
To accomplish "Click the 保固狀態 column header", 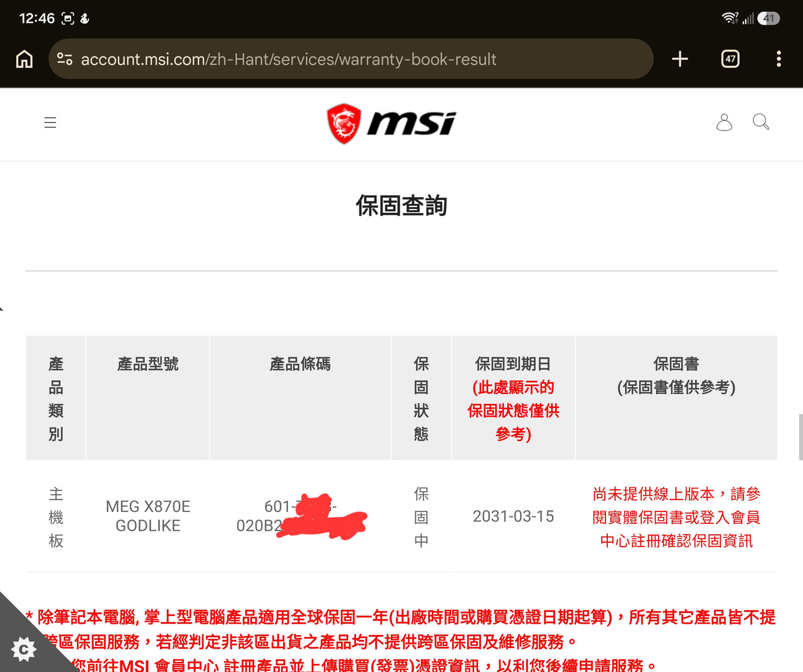I will pyautogui.click(x=421, y=398).
